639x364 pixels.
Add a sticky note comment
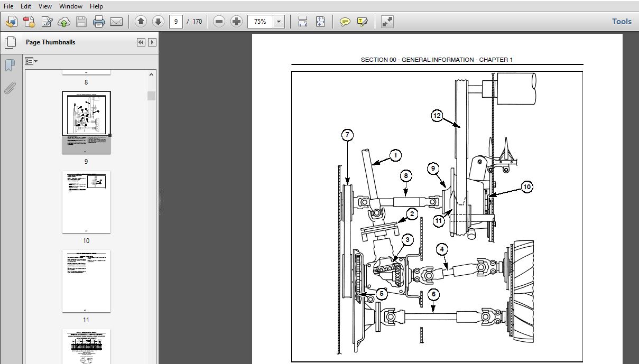(x=345, y=22)
